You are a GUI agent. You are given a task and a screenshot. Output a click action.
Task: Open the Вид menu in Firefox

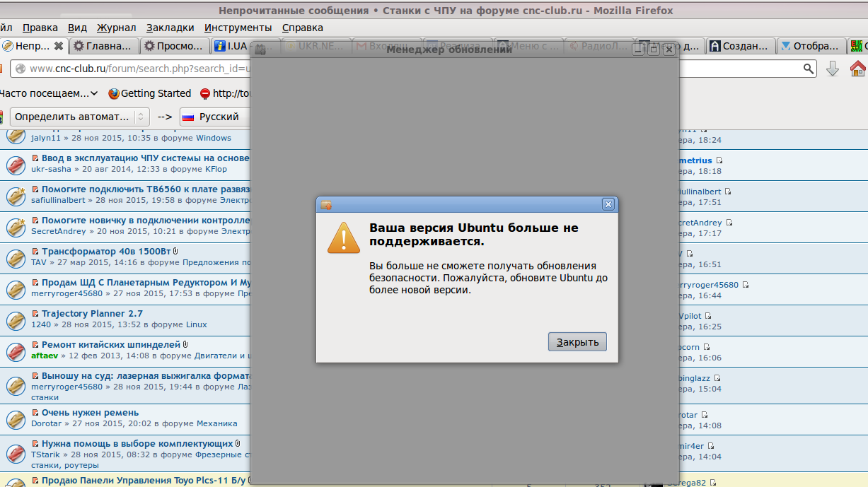78,28
